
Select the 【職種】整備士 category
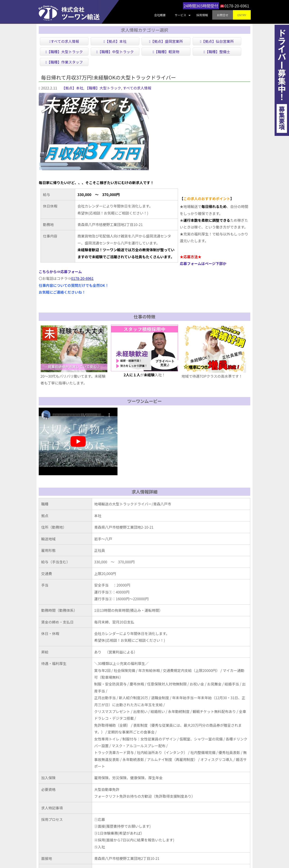[x=217, y=52]
